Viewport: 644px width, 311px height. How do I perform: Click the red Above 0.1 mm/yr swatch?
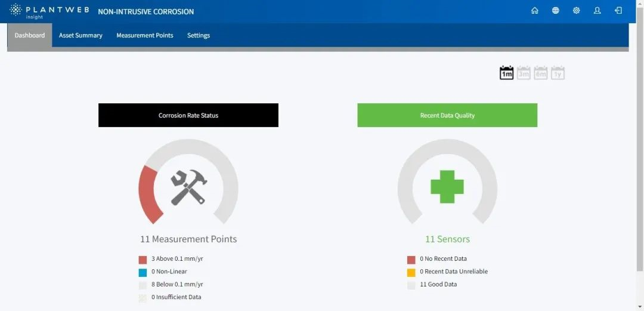pos(143,260)
